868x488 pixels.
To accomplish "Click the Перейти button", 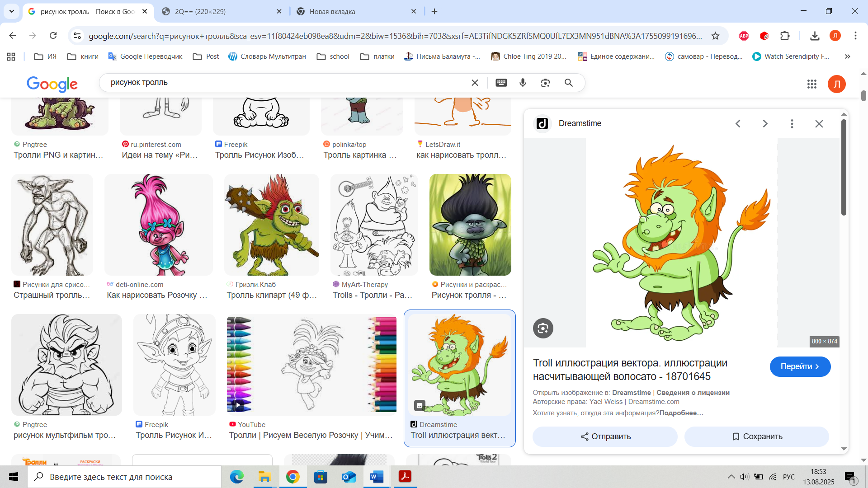I will (800, 366).
